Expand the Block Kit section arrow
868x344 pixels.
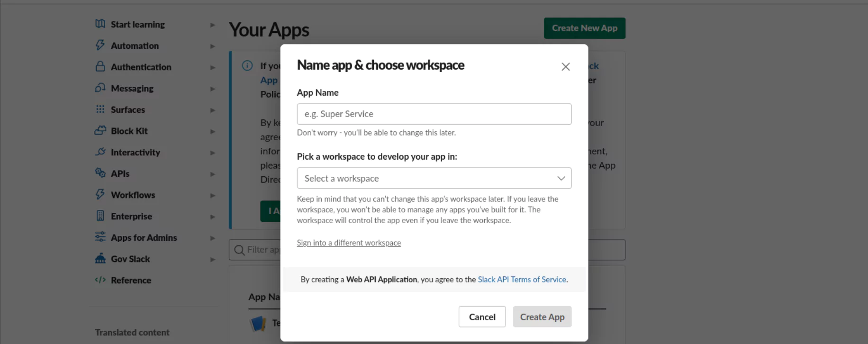pyautogui.click(x=212, y=131)
